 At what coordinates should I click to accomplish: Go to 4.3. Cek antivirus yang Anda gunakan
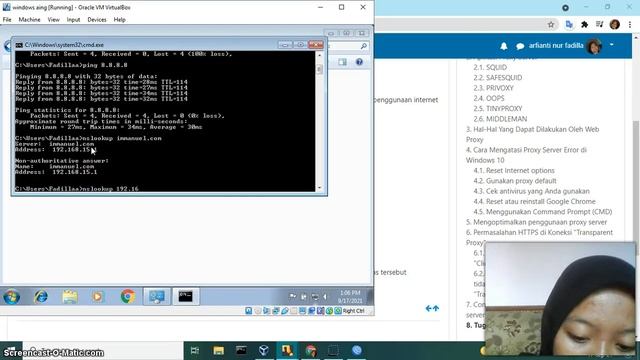point(531,191)
